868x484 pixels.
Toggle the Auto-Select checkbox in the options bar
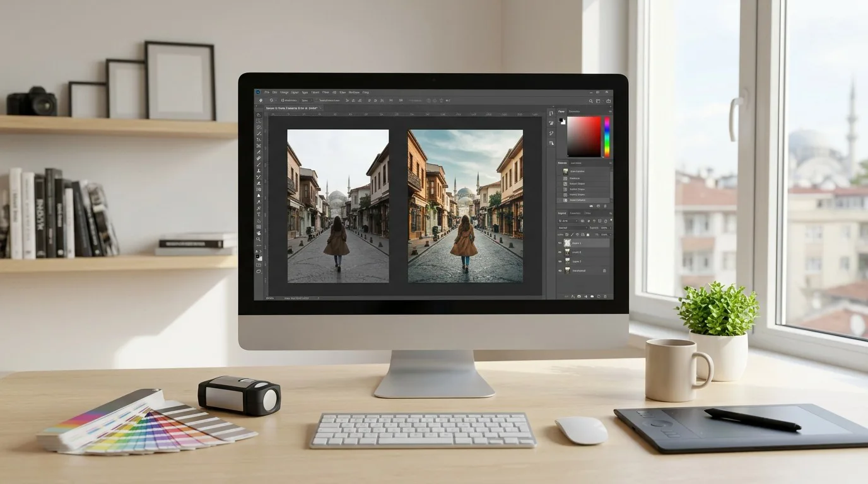pyautogui.click(x=282, y=100)
